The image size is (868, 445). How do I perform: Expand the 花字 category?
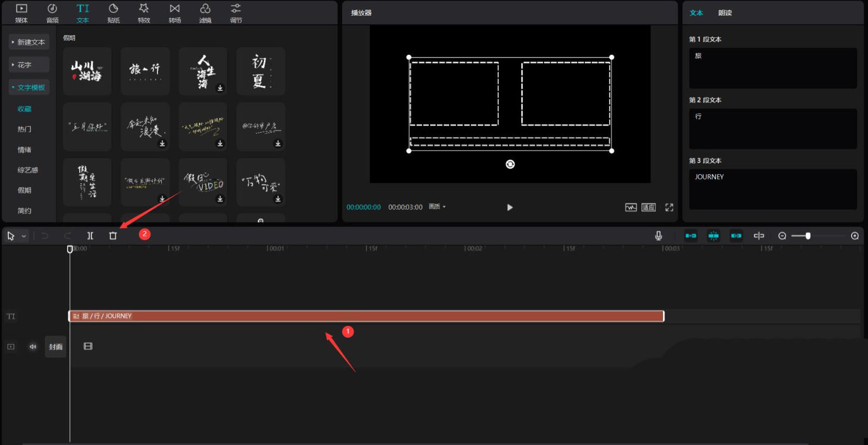(x=29, y=65)
